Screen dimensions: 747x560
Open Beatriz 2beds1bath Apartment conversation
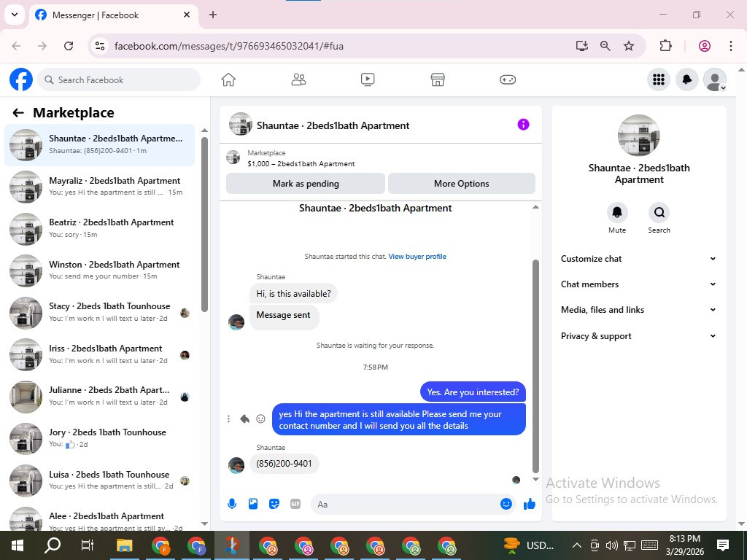[100, 228]
